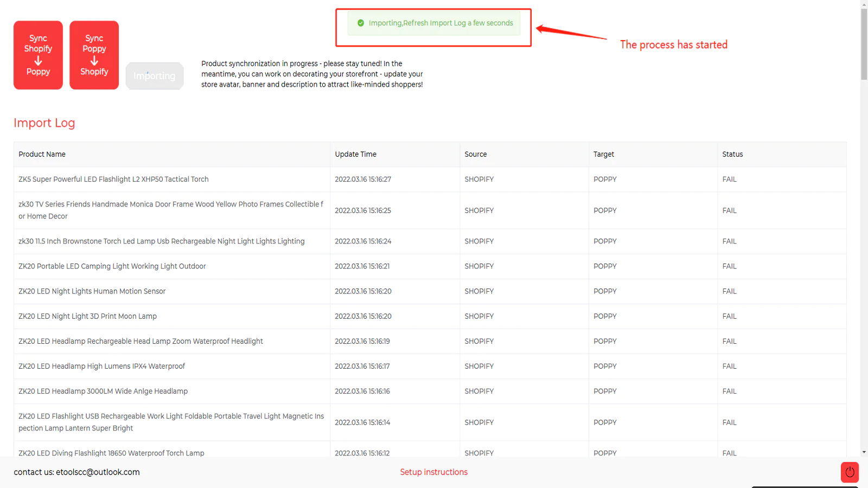Click the timestamp 2022.03.16 15:16:14
Screen dimensions: 868x488
362,422
